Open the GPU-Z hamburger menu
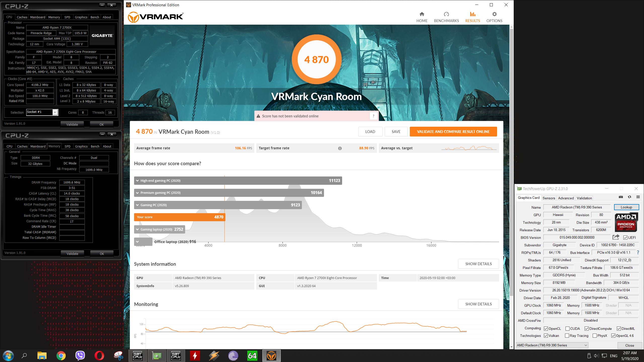 [x=638, y=197]
